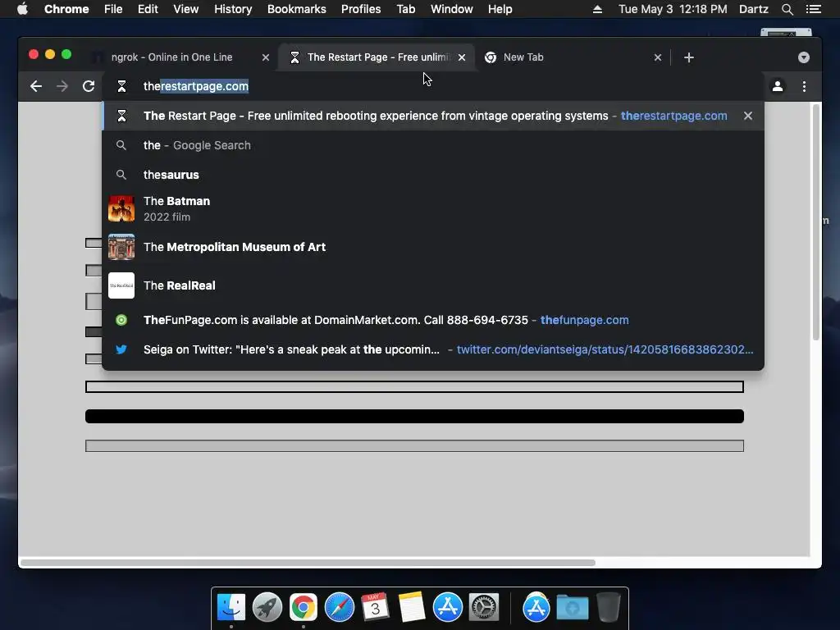The width and height of the screenshot is (840, 630).
Task: Click the twitter.com/deviantseiga status link
Action: point(605,349)
